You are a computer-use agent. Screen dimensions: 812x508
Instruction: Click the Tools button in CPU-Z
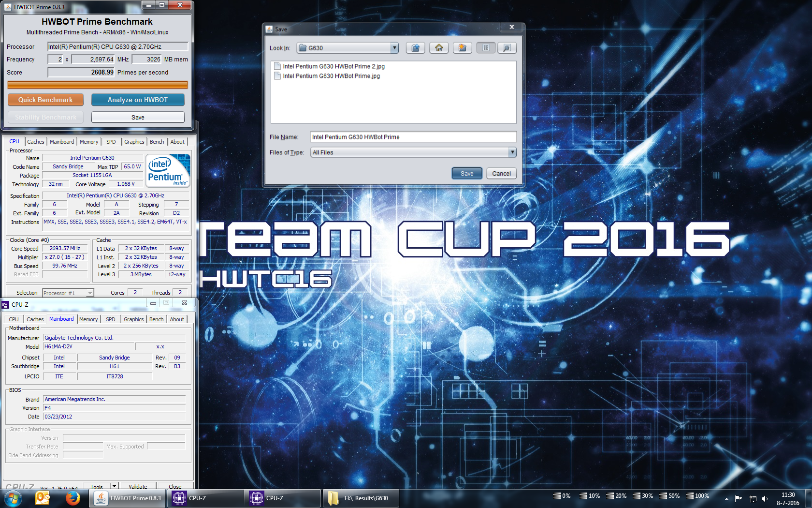(x=97, y=486)
